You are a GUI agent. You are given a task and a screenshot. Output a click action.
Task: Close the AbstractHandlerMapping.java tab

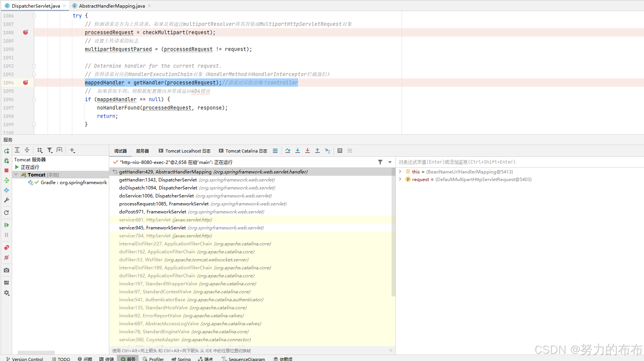click(x=149, y=6)
